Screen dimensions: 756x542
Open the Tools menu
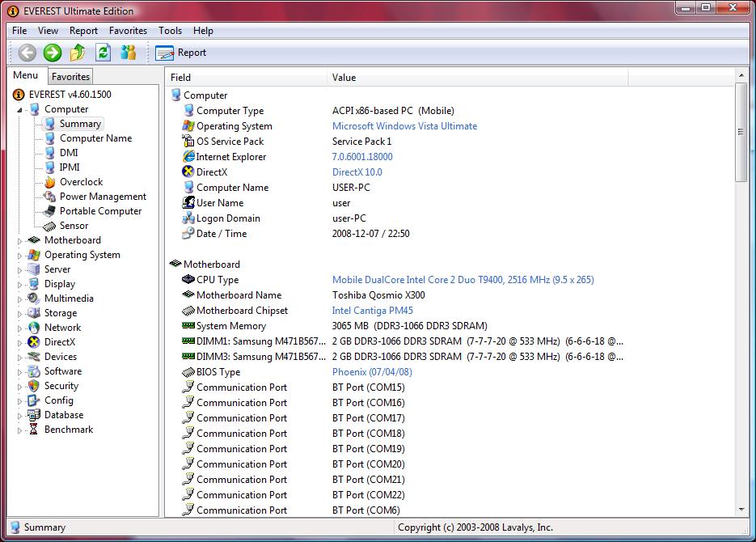pyautogui.click(x=170, y=31)
